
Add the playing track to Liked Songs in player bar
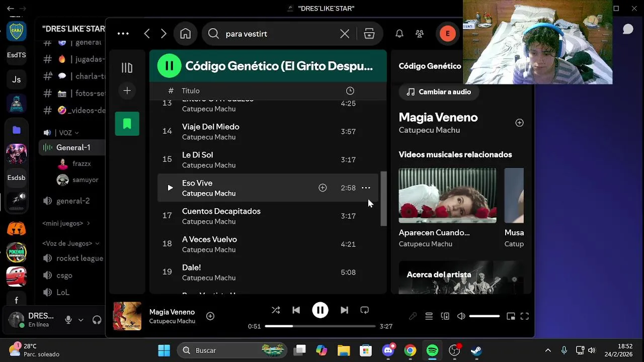[210, 316]
